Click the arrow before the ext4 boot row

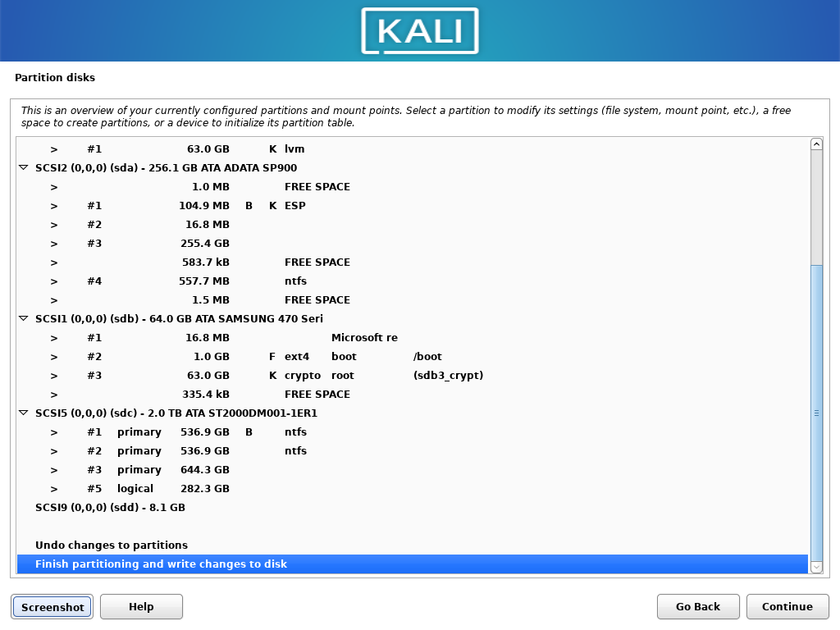point(54,357)
